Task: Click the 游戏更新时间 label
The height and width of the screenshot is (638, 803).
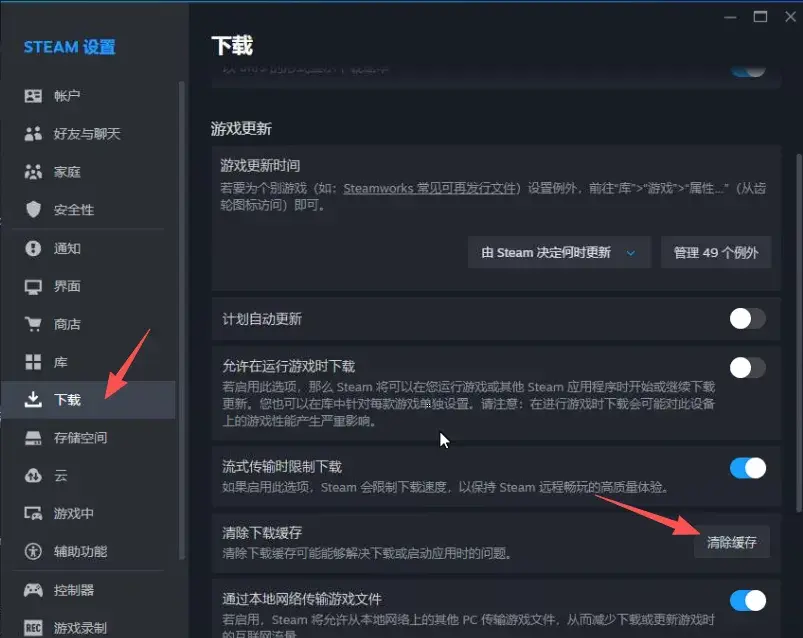Action: pos(260,165)
